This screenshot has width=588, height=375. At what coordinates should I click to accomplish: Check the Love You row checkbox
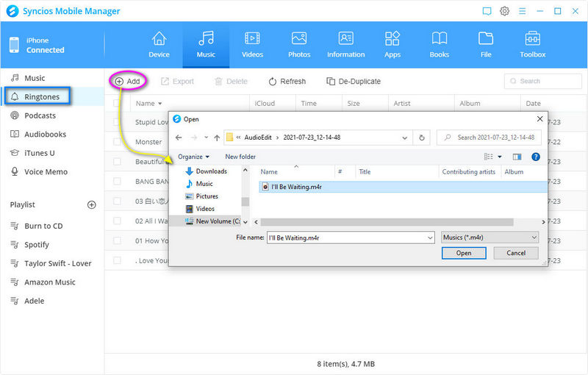[117, 260]
